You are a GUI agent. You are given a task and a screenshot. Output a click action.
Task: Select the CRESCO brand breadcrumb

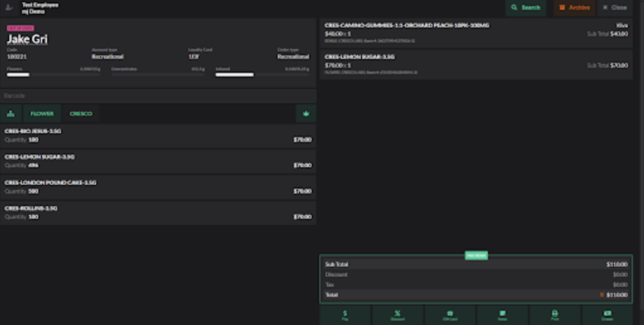click(81, 114)
